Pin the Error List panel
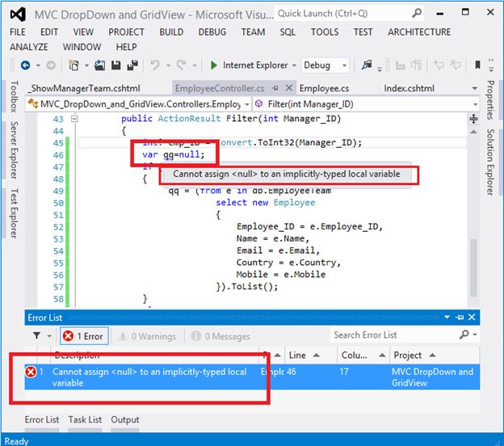Viewport: 504px width, 446px height. pyautogui.click(x=460, y=318)
